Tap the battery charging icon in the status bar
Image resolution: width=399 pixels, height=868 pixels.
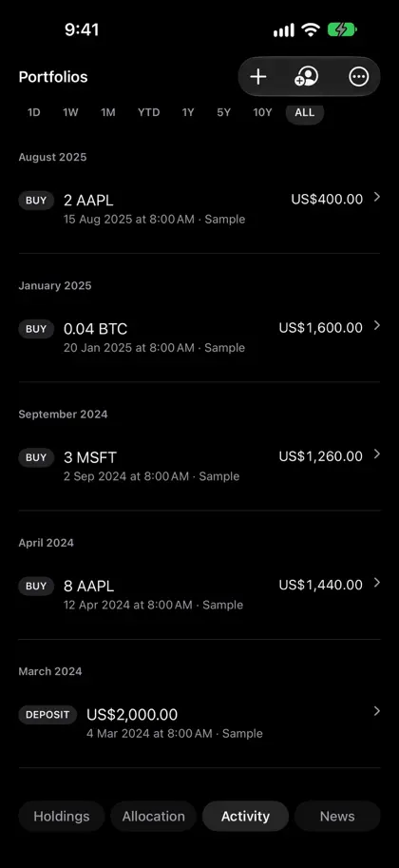tap(342, 29)
